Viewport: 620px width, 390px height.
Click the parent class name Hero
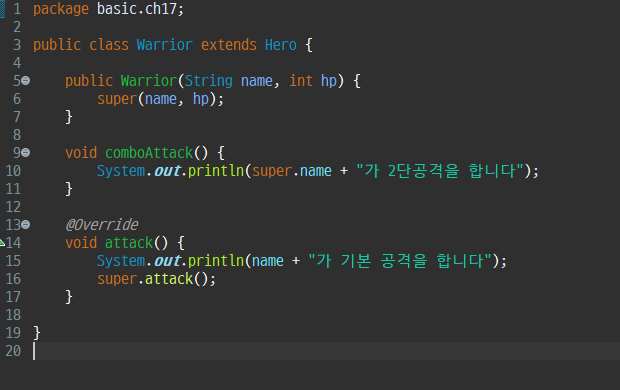click(x=281, y=45)
